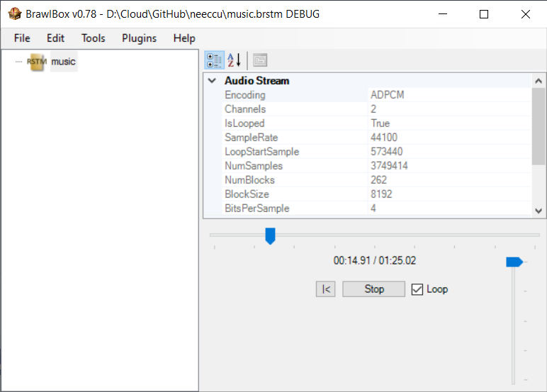The width and height of the screenshot is (547, 392).
Task: Click the volume slider thumb
Action: click(x=514, y=262)
